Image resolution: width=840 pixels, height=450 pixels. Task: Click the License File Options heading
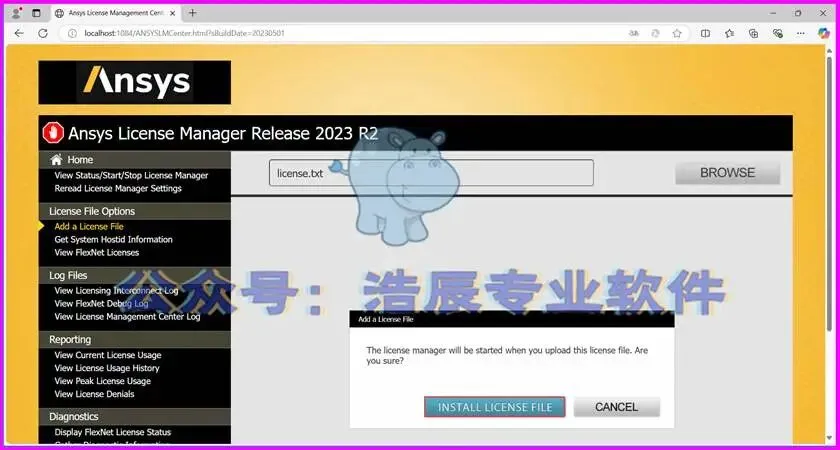click(92, 211)
